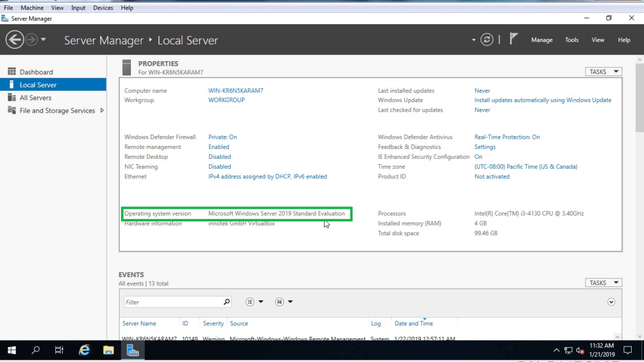Click the All Servers sidebar icon
This screenshot has height=362, width=644.
[x=11, y=98]
